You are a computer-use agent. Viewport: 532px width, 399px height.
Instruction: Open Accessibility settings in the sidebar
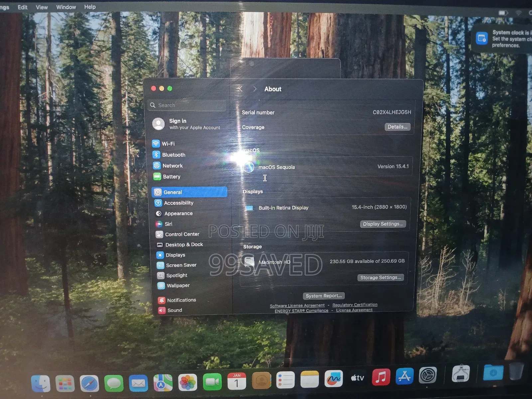pyautogui.click(x=190, y=203)
